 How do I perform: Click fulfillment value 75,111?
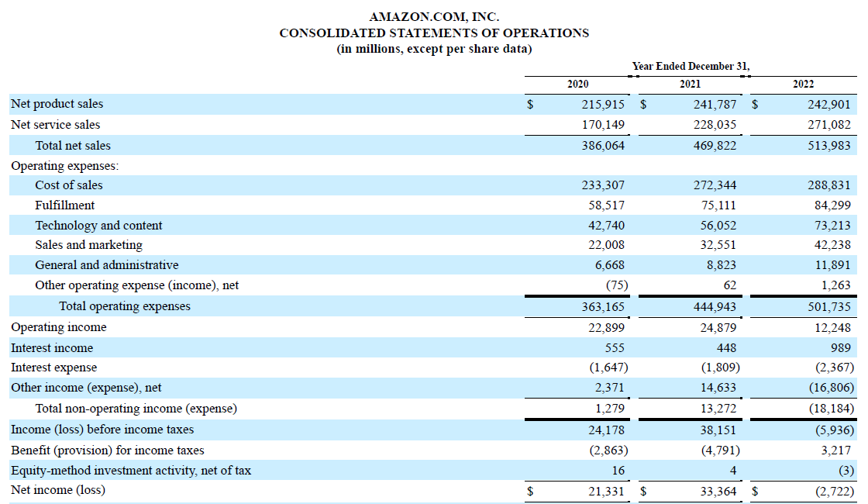(x=718, y=205)
